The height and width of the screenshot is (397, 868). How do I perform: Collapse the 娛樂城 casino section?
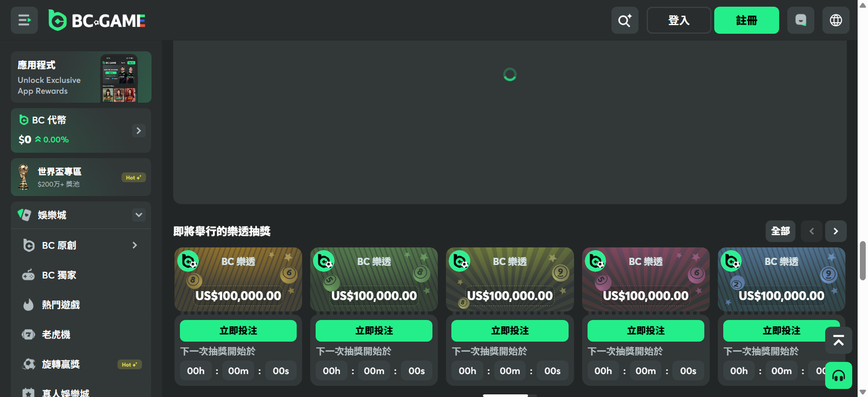[139, 215]
